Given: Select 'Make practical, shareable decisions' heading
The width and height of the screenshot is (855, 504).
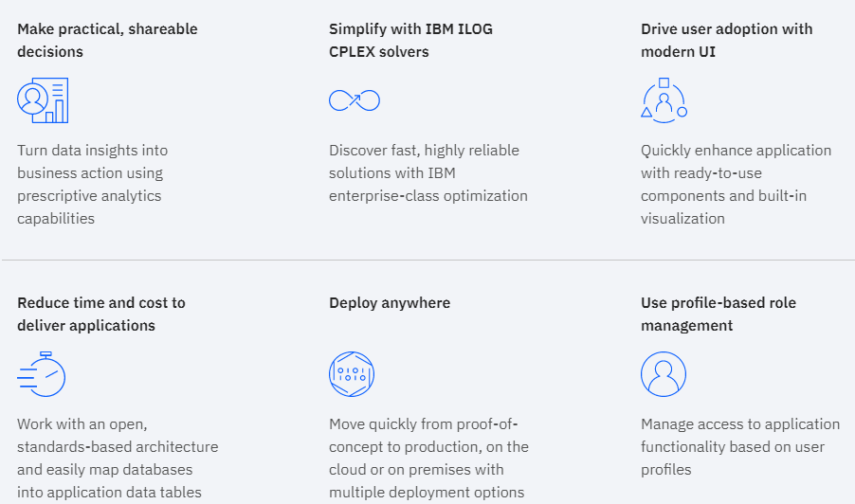Looking at the screenshot, I should tap(107, 40).
